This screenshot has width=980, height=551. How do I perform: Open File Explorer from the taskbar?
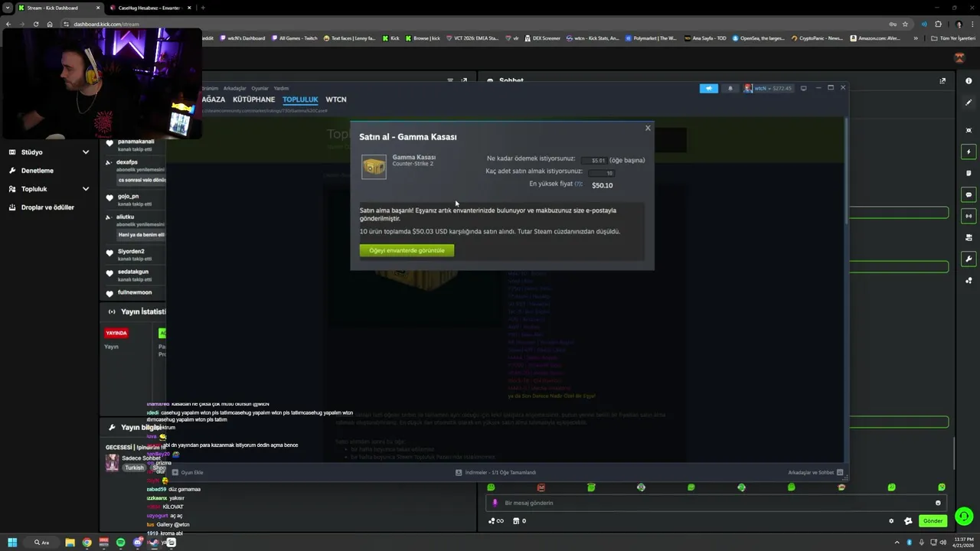[70, 543]
